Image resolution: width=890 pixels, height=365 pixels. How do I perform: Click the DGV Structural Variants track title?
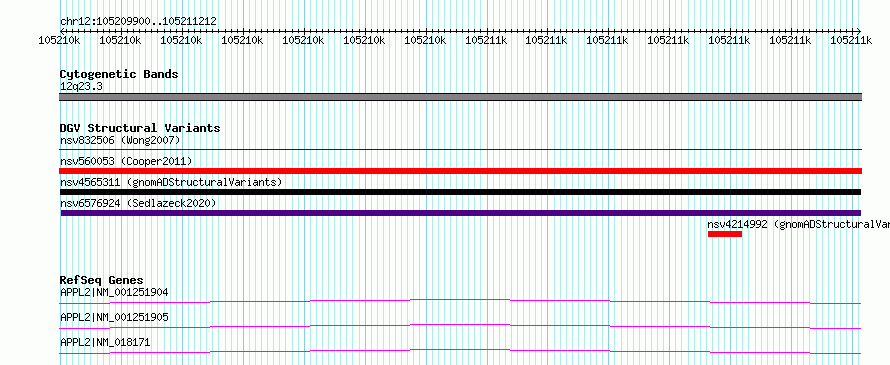point(140,128)
